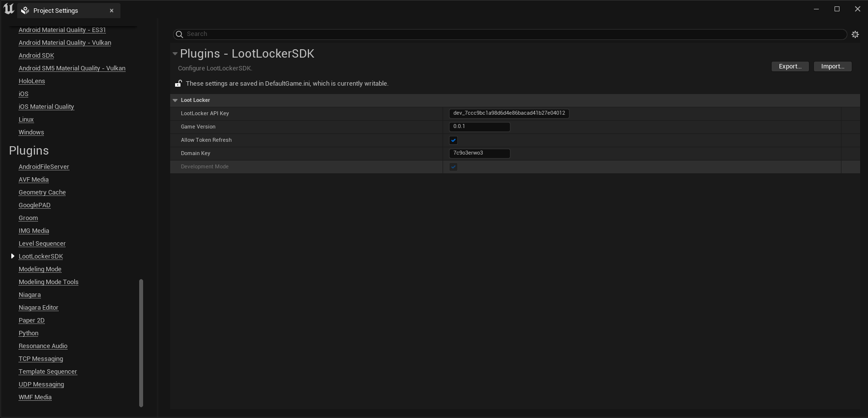Click the Project Settings tab icon

[x=25, y=10]
